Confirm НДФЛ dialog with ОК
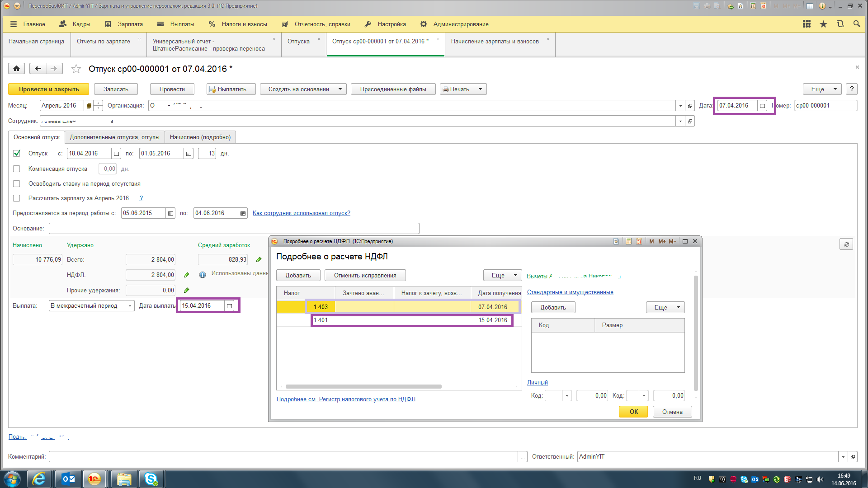Screen dimensions: 868x488 (x=633, y=412)
